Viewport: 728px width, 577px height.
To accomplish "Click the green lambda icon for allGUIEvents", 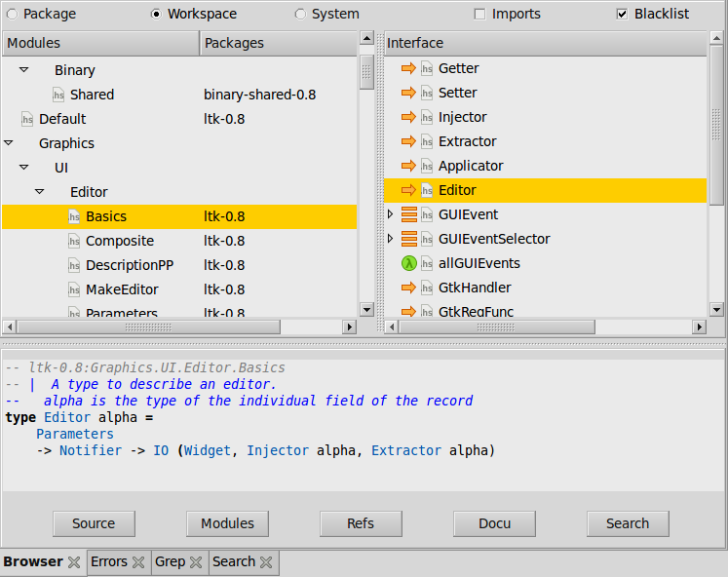I will coord(408,263).
